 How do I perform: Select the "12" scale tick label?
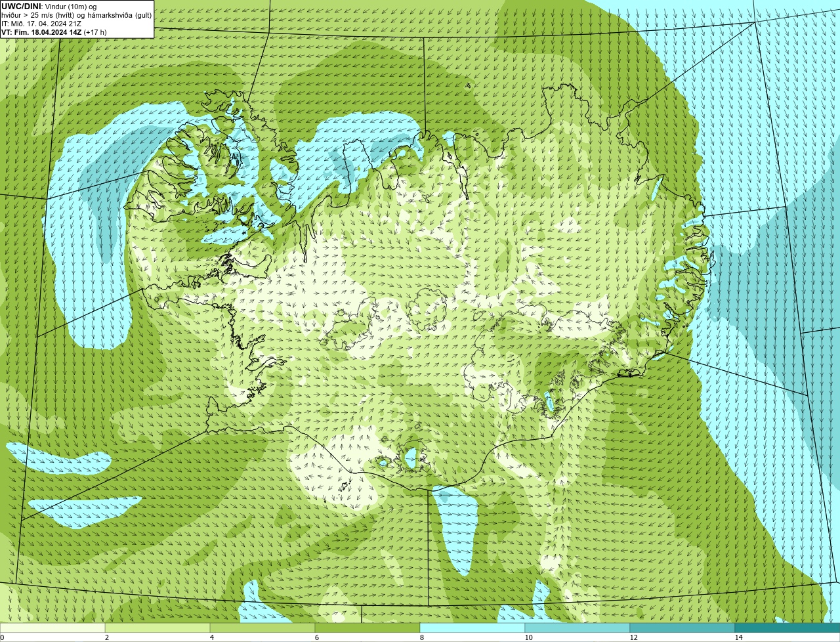(x=633, y=637)
